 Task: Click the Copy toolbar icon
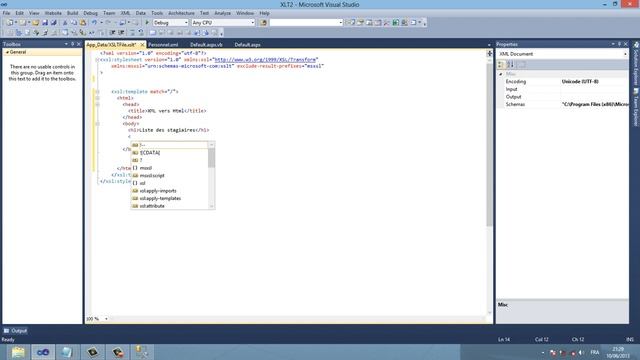[x=74, y=23]
